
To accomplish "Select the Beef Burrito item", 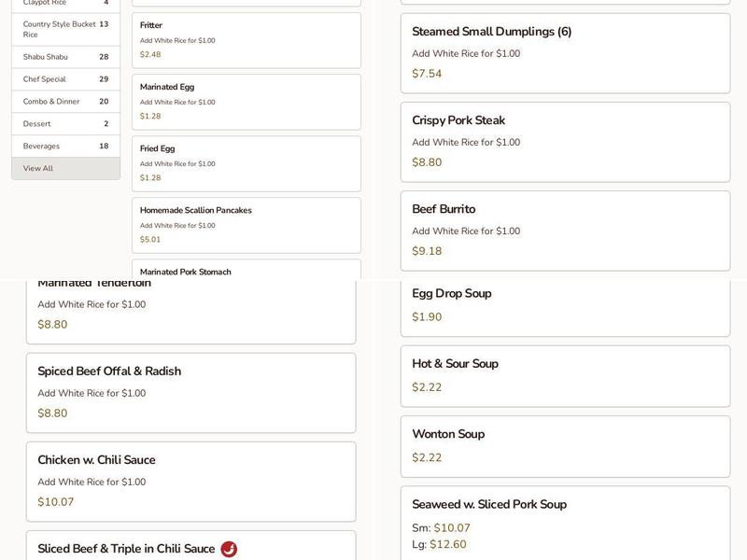I will [x=565, y=230].
